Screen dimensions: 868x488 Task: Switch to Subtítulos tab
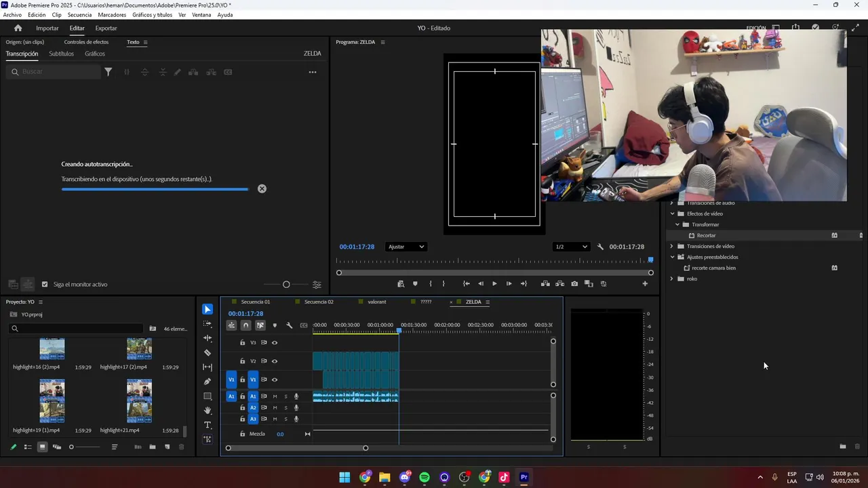point(61,54)
